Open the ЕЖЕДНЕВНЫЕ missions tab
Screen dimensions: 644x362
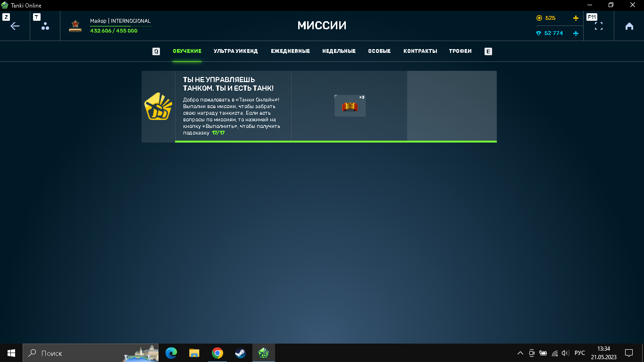(290, 51)
